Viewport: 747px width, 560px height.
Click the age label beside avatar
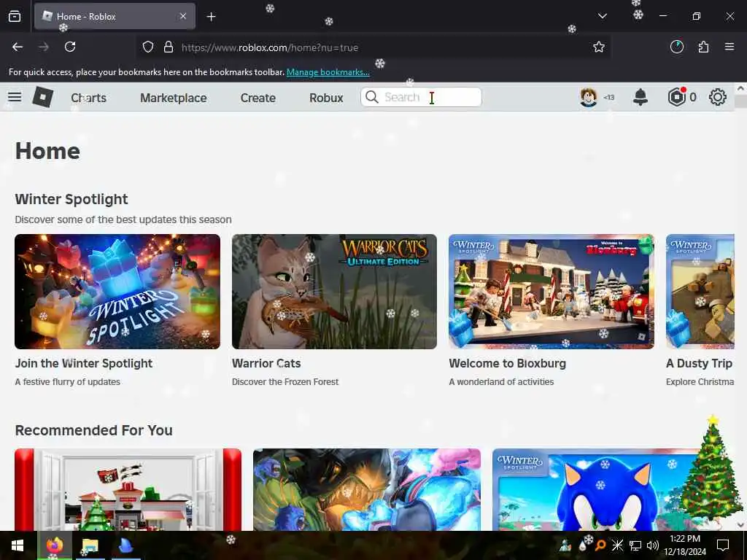(609, 98)
